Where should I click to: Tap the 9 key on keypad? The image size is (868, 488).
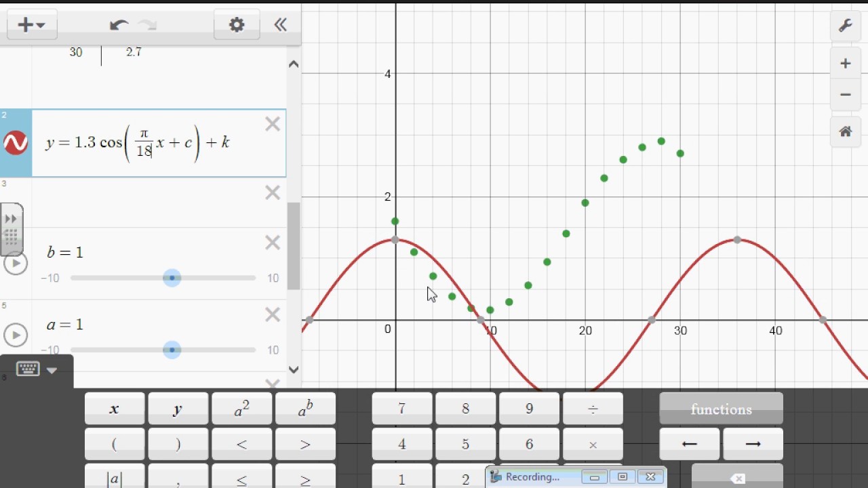pos(529,409)
